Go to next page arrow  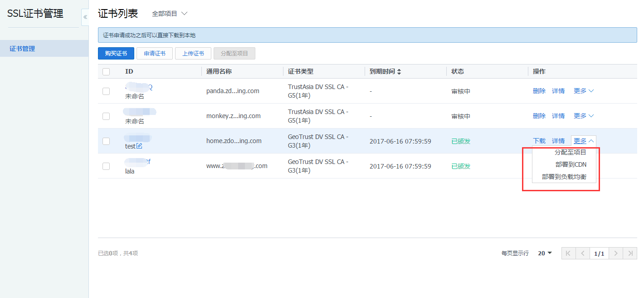pyautogui.click(x=615, y=253)
